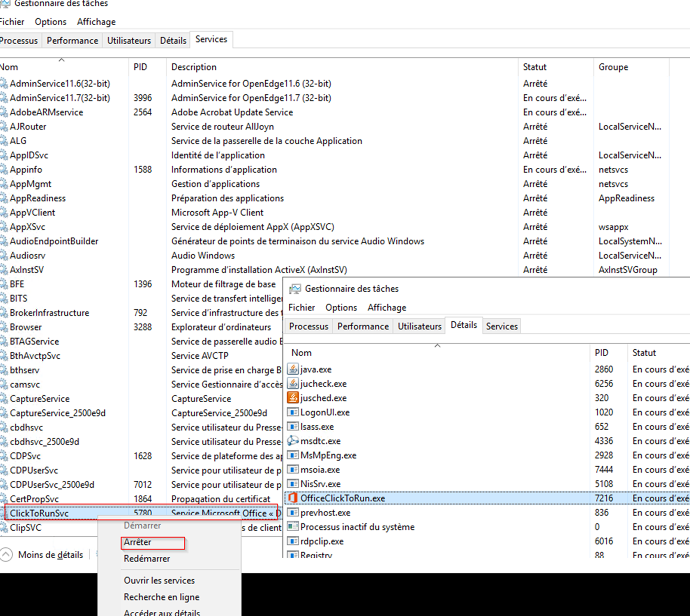This screenshot has width=690, height=616.
Task: Click the Task Manager icon in second window title
Action: click(295, 289)
